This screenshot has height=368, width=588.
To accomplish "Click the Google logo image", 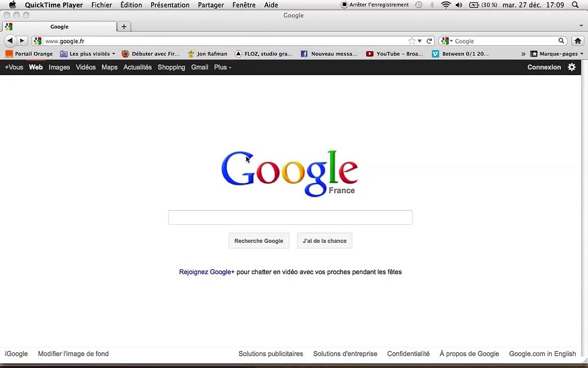I will pyautogui.click(x=289, y=173).
